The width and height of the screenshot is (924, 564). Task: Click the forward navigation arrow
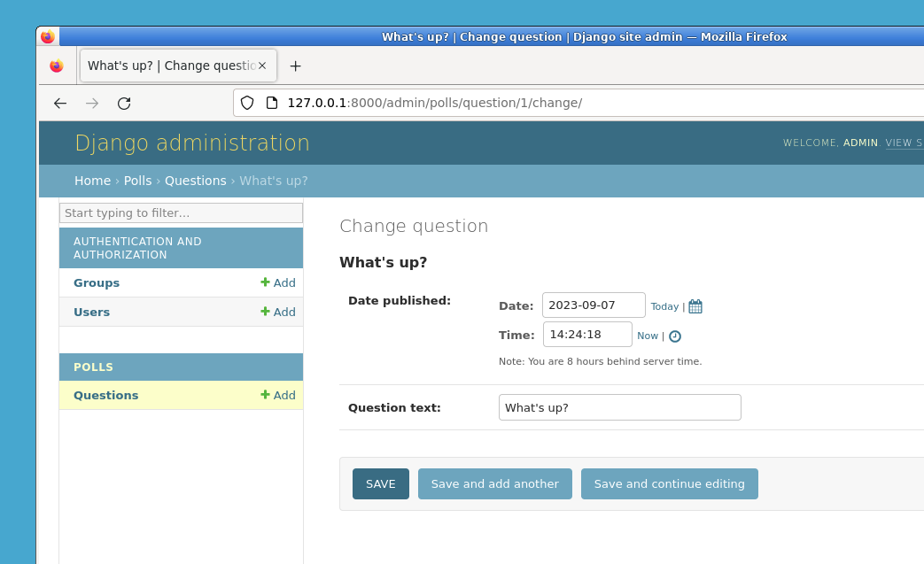[x=91, y=103]
